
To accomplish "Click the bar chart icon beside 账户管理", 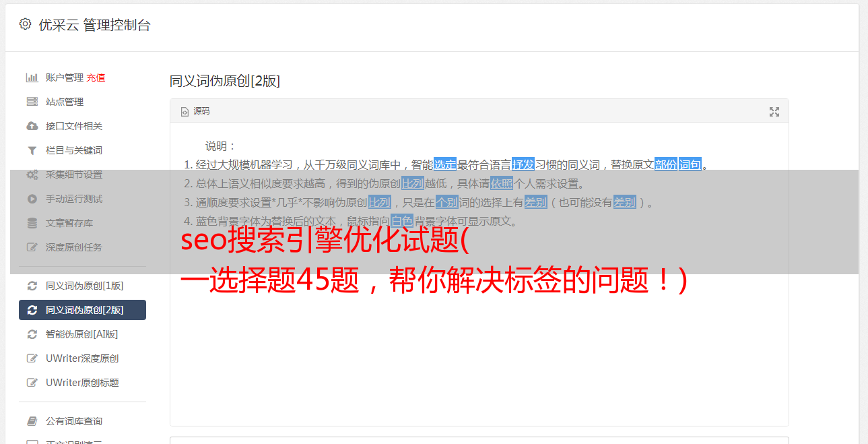I will pos(32,77).
